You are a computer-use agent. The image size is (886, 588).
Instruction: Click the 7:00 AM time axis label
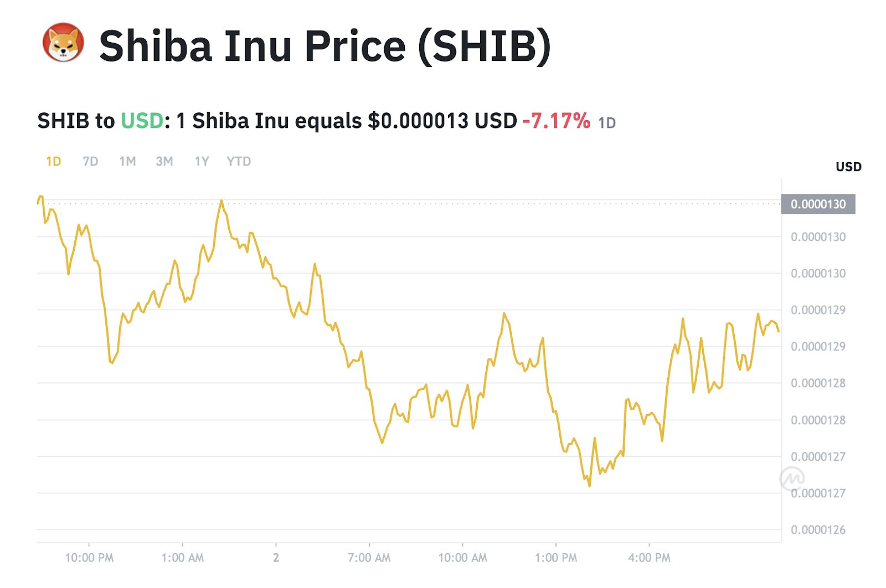click(x=369, y=558)
